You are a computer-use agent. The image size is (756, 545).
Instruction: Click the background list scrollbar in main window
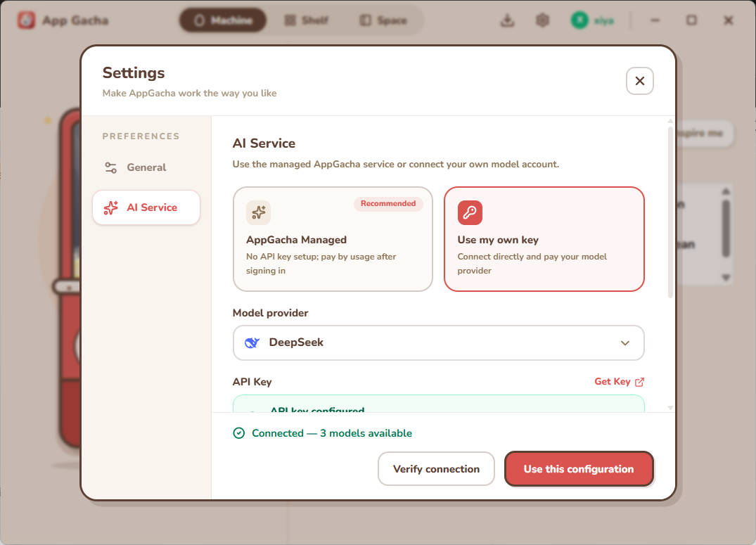click(x=726, y=229)
